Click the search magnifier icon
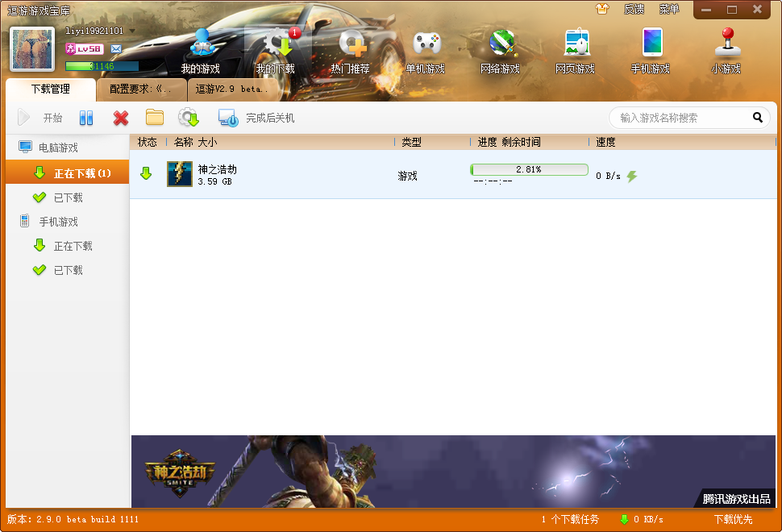The height and width of the screenshot is (532, 782). pos(758,117)
